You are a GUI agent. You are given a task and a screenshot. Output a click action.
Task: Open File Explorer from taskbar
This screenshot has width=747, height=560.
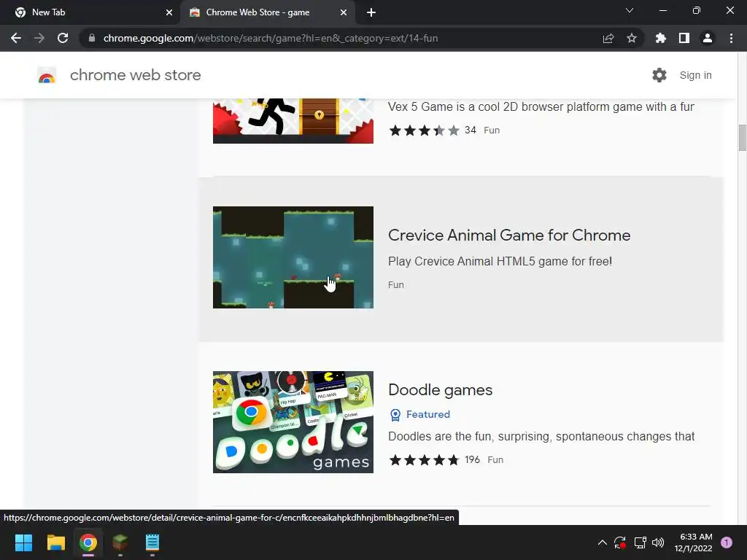point(55,542)
